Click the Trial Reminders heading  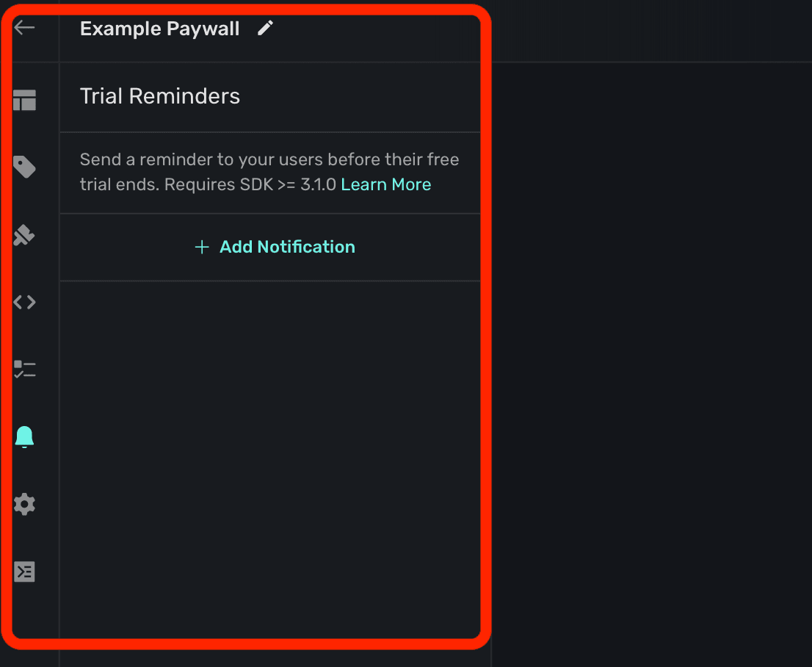[x=160, y=96]
